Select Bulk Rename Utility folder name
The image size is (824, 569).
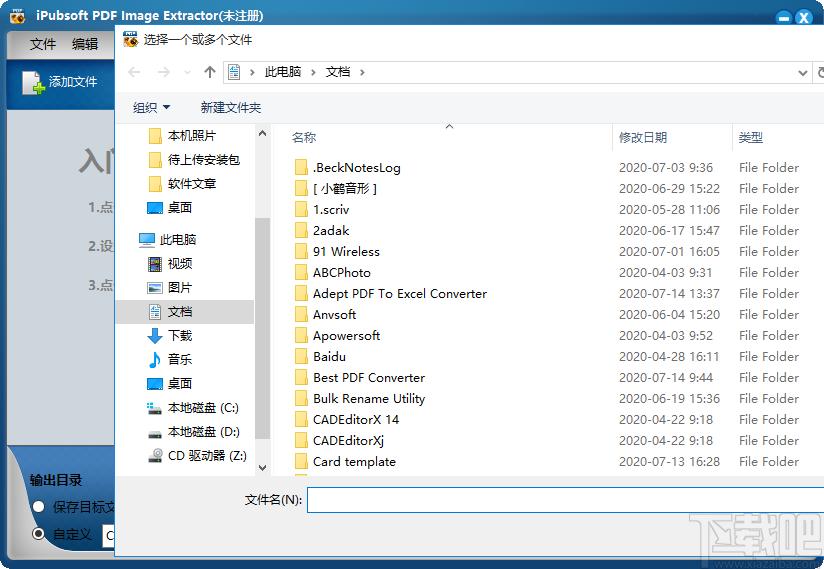tap(369, 399)
